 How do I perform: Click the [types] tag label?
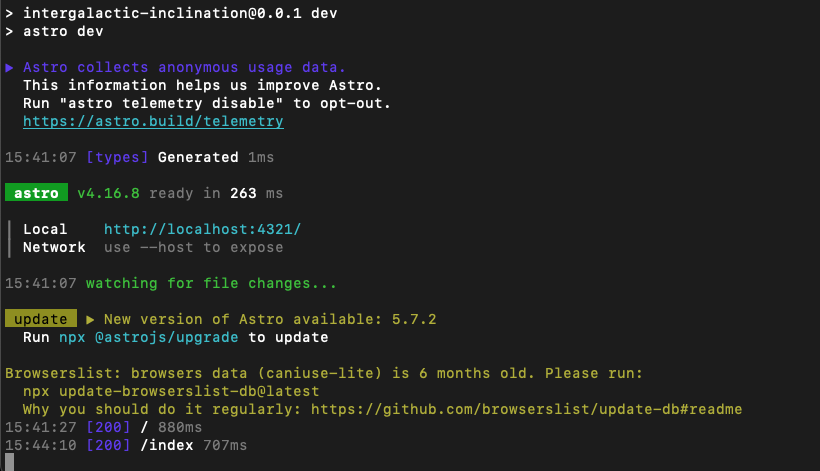pos(118,157)
